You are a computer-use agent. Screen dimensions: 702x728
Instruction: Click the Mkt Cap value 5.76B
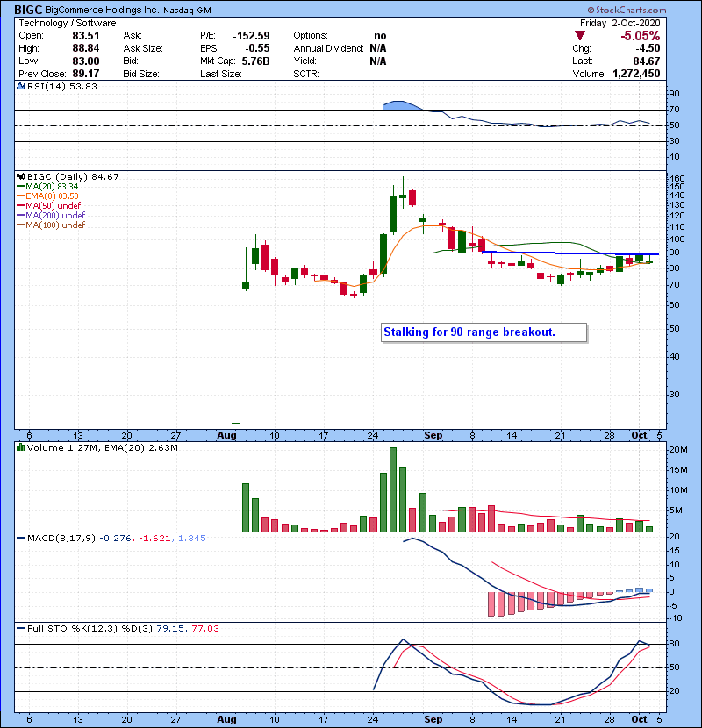(x=255, y=61)
